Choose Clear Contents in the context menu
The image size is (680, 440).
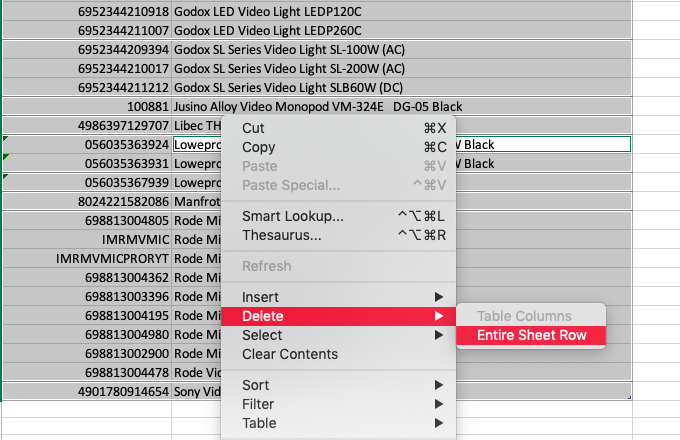[x=290, y=354]
